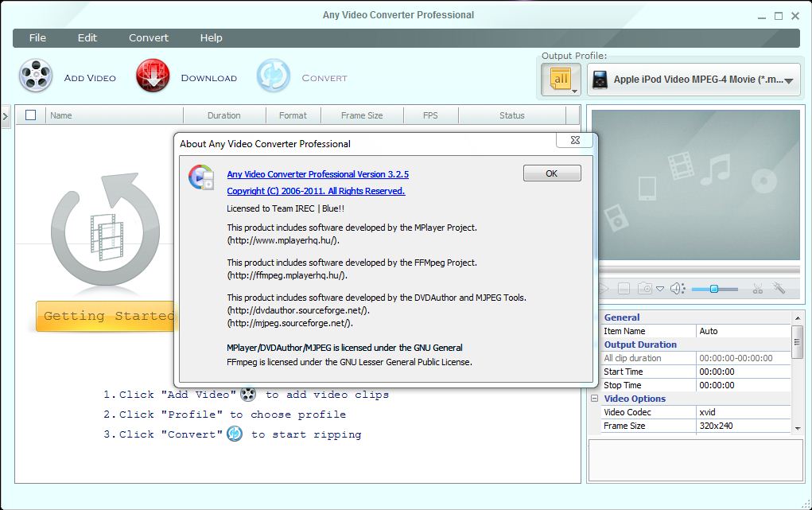This screenshot has height=510, width=812.
Task: Click the mplayerhq.hu URL text
Action: [x=283, y=240]
